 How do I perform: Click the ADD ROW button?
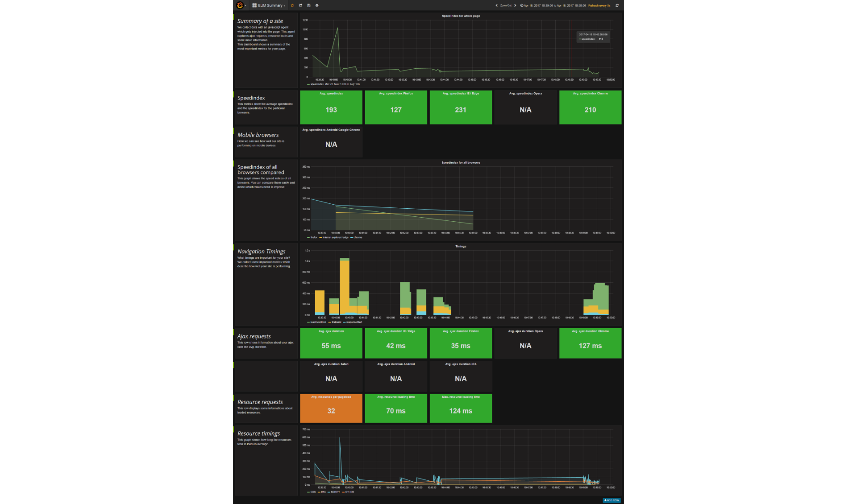(612, 500)
